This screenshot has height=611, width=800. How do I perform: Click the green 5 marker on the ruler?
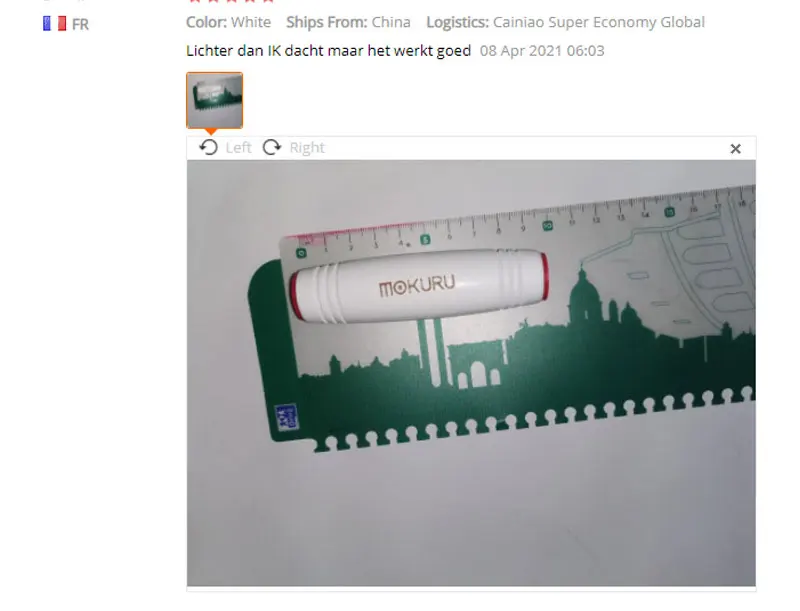(424, 239)
